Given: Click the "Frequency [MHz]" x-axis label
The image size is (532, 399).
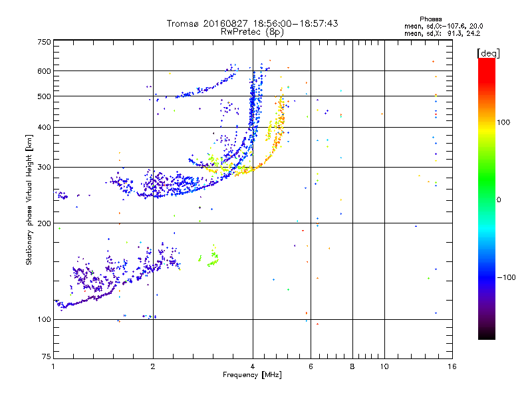Looking at the screenshot, I should point(252,375).
